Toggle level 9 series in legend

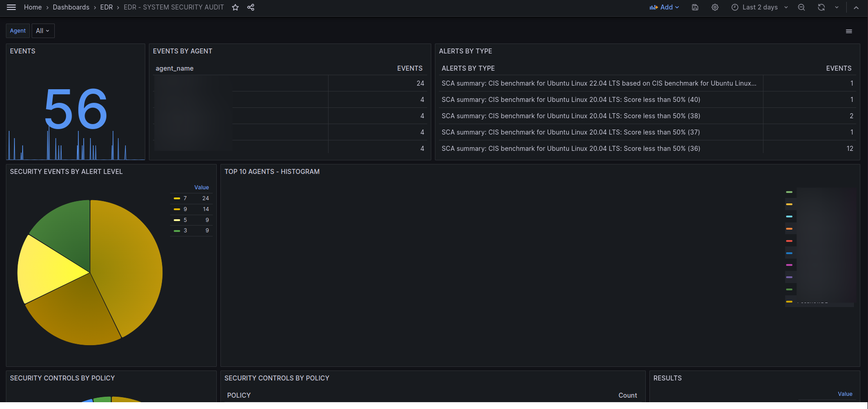click(185, 209)
